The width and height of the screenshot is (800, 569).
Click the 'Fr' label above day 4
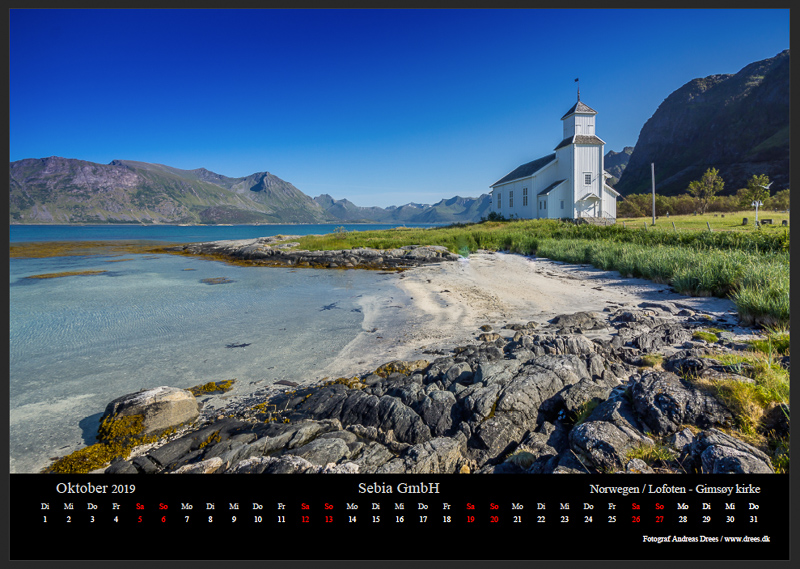point(116,506)
